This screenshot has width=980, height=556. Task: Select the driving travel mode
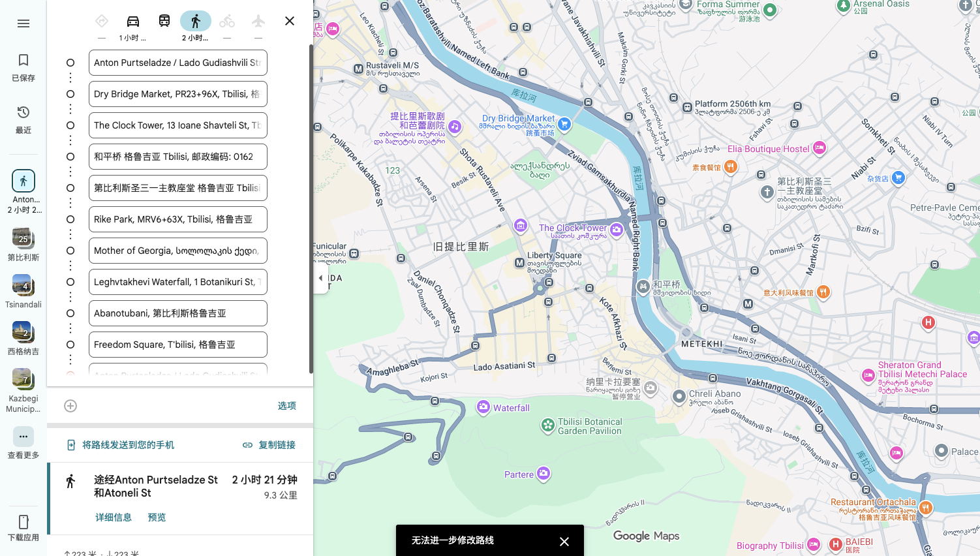coord(133,21)
